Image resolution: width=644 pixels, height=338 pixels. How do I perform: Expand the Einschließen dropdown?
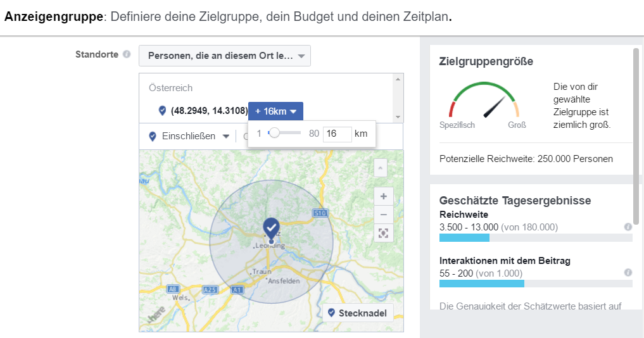(x=189, y=136)
